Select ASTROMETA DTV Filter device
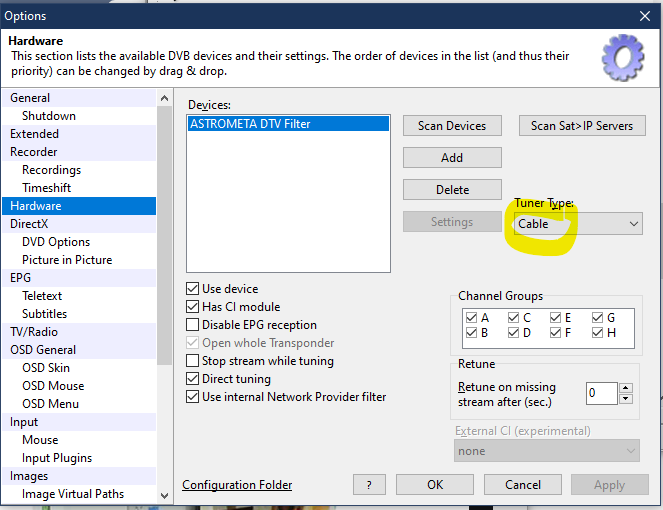The height and width of the screenshot is (510, 663). (250, 124)
